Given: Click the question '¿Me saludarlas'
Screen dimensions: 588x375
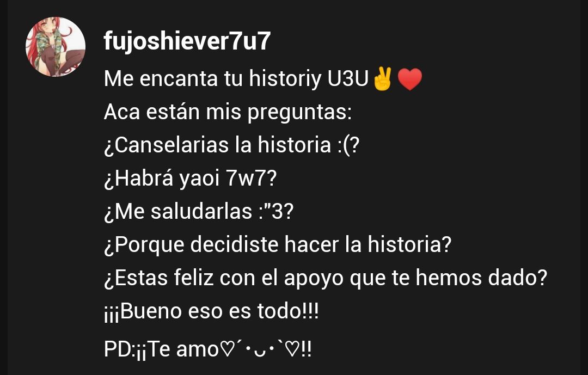Looking at the screenshot, I should pyautogui.click(x=178, y=211).
